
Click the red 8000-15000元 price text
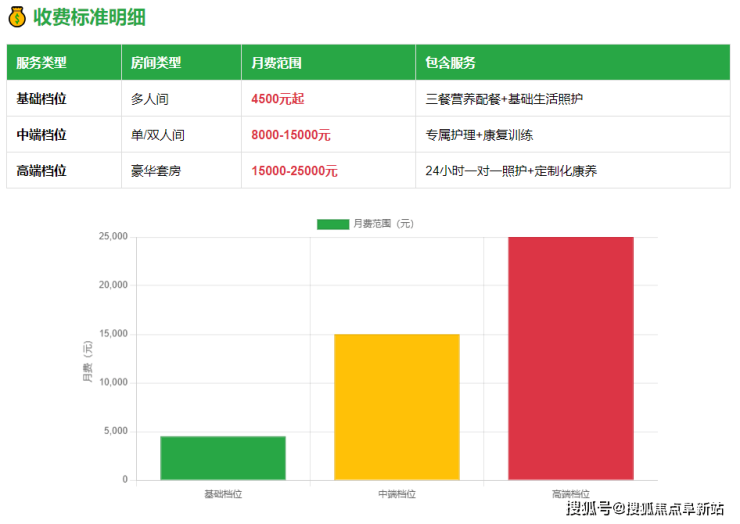click(x=291, y=135)
